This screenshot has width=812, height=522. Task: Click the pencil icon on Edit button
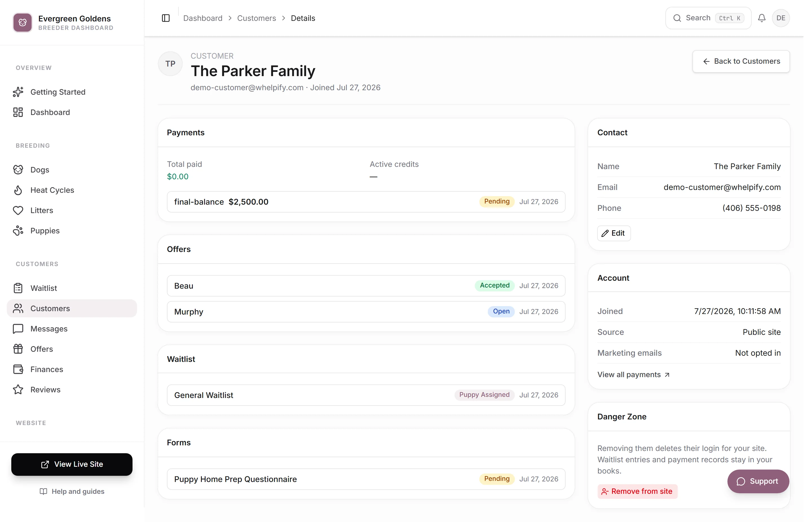(605, 233)
